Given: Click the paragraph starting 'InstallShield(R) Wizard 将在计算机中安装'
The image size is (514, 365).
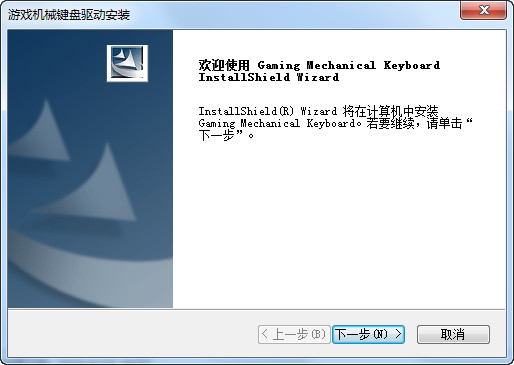Looking at the screenshot, I should [335, 123].
